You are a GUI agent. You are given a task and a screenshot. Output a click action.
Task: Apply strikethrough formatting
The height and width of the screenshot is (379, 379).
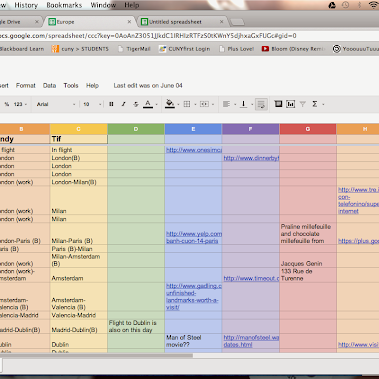[x=135, y=104]
